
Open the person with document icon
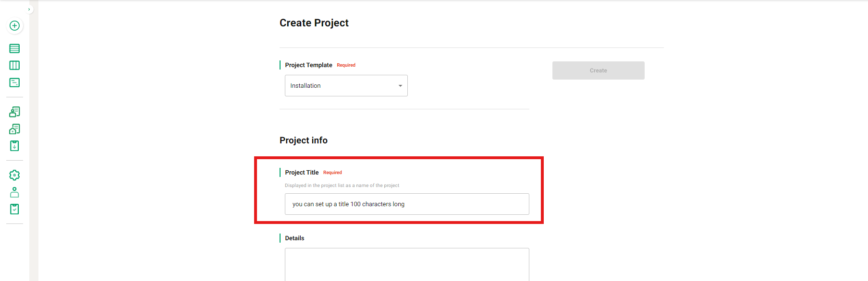coord(14,112)
